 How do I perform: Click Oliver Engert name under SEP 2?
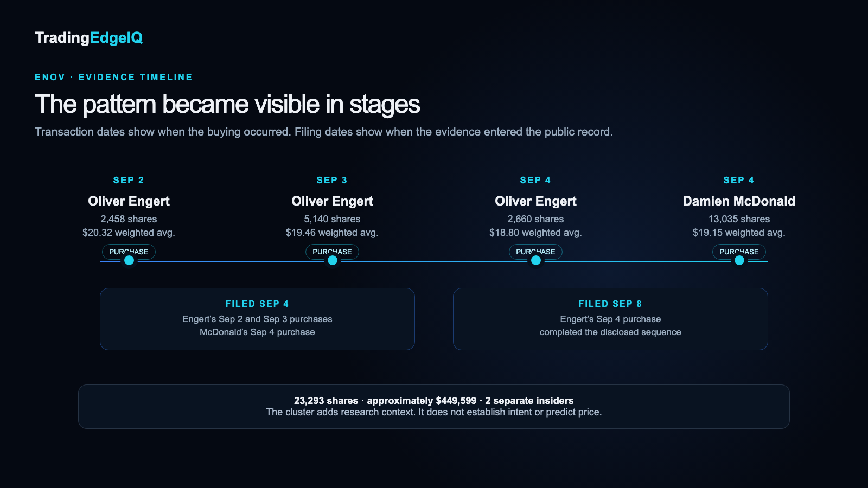point(129,201)
